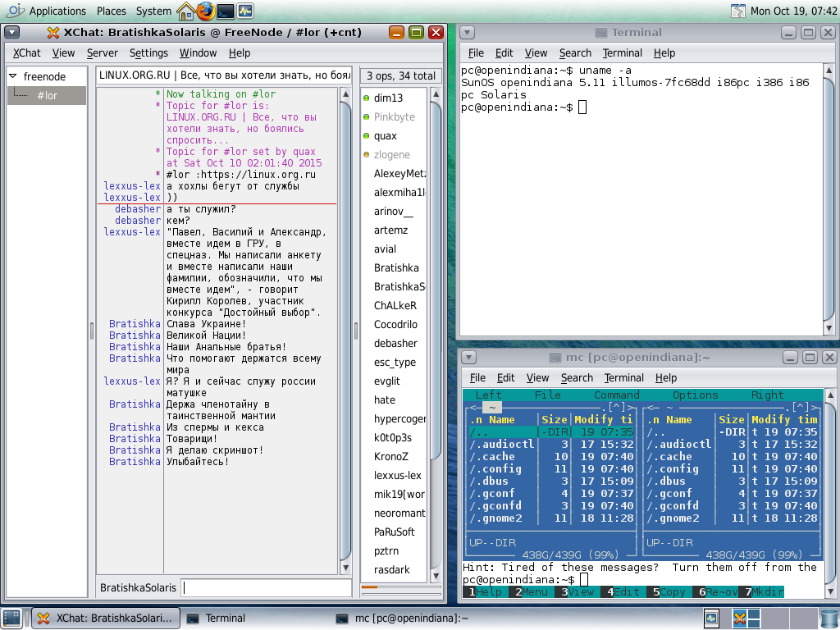Open XChat View menu

(63, 53)
